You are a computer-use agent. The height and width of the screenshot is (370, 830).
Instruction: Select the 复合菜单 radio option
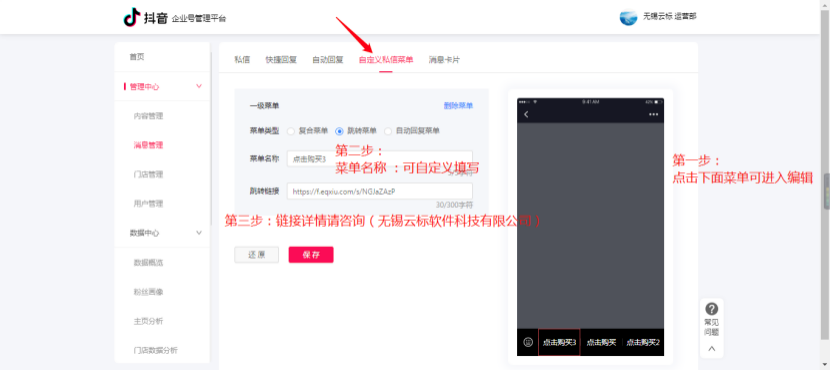291,131
